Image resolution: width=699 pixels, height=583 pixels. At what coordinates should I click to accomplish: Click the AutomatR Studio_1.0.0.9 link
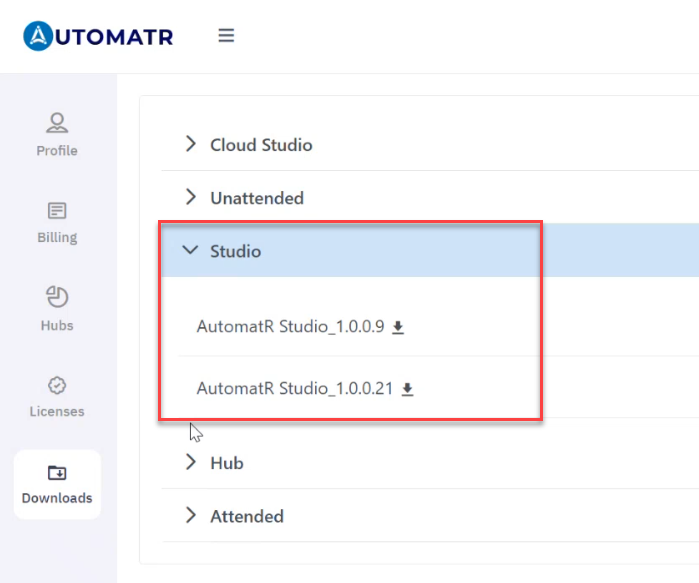tap(290, 327)
